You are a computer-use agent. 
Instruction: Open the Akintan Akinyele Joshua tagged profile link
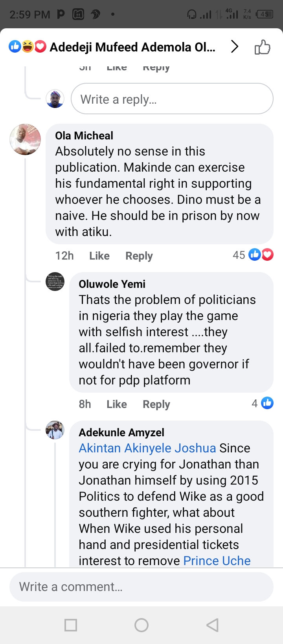click(x=147, y=448)
